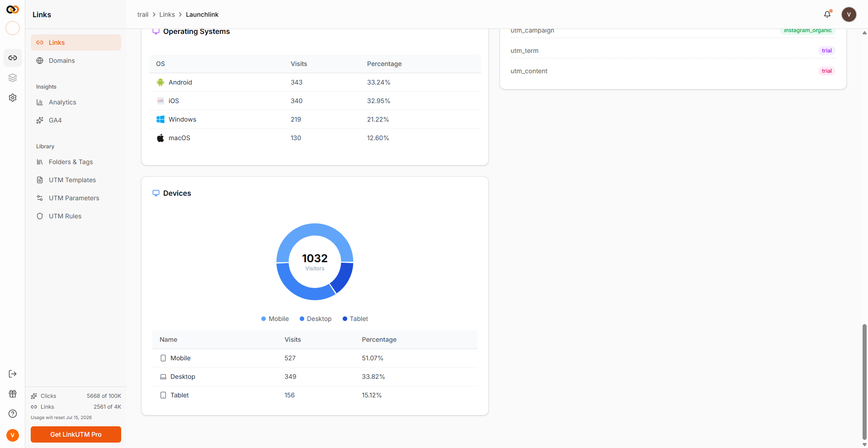The width and height of the screenshot is (868, 448).
Task: Open the gift rewards icon
Action: pos(13,394)
